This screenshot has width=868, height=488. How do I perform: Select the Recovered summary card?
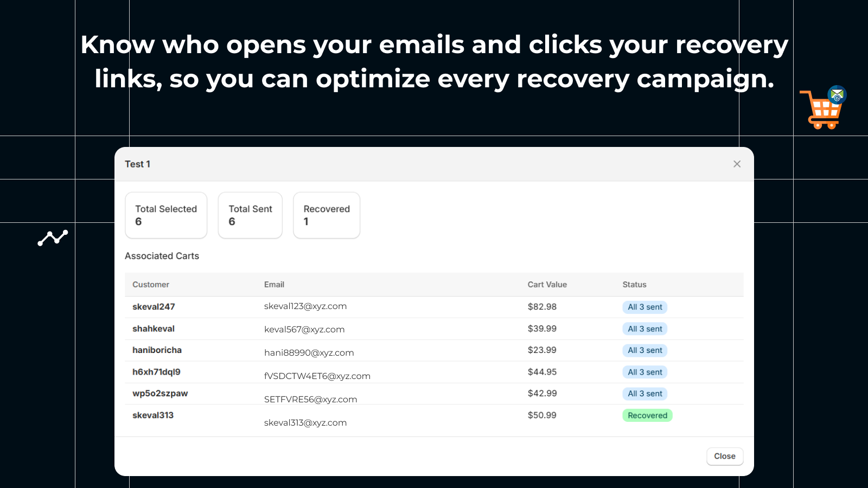click(x=327, y=215)
